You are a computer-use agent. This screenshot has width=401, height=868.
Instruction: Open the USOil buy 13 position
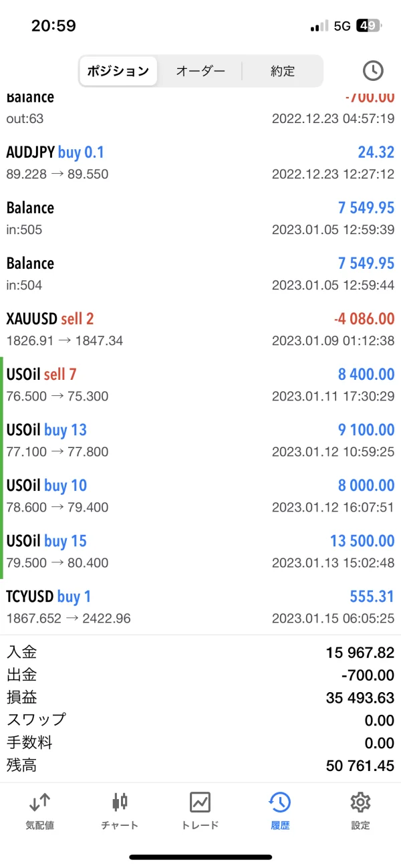pyautogui.click(x=200, y=440)
